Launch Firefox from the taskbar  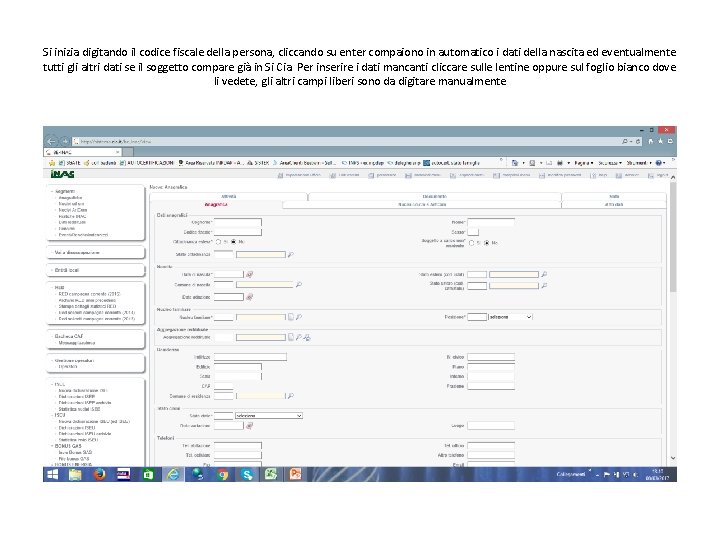pos(100,474)
